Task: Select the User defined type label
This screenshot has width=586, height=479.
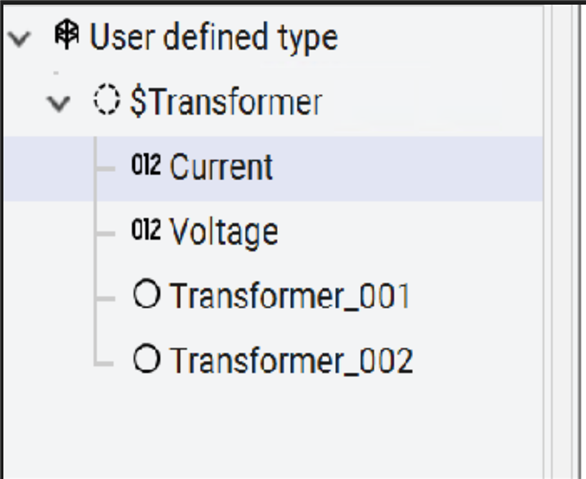Action: click(x=214, y=37)
